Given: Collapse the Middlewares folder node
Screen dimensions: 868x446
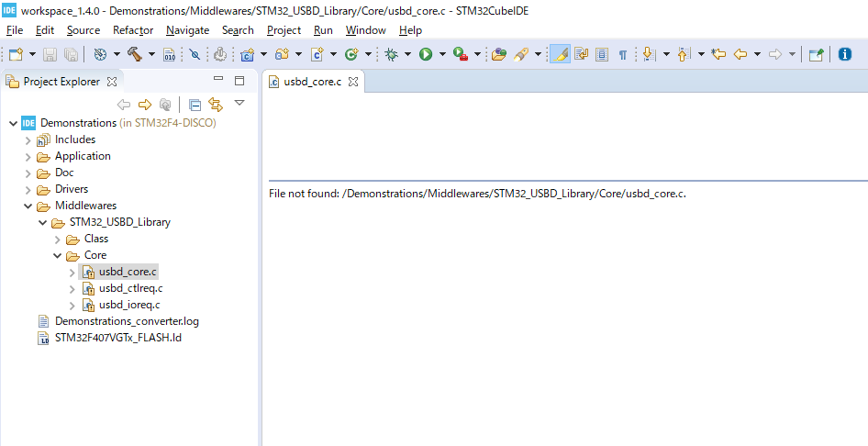Looking at the screenshot, I should [28, 206].
